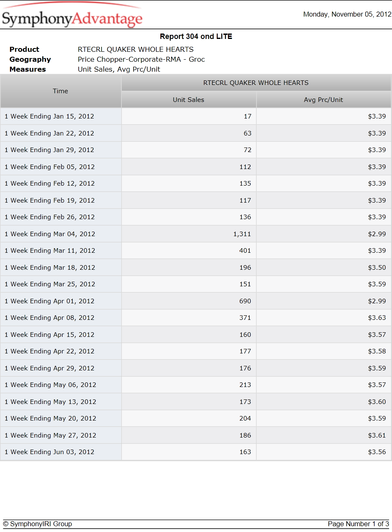Viewport: 392px width, 532px height.
Task: Select the average price $3.58
Action: [377, 351]
